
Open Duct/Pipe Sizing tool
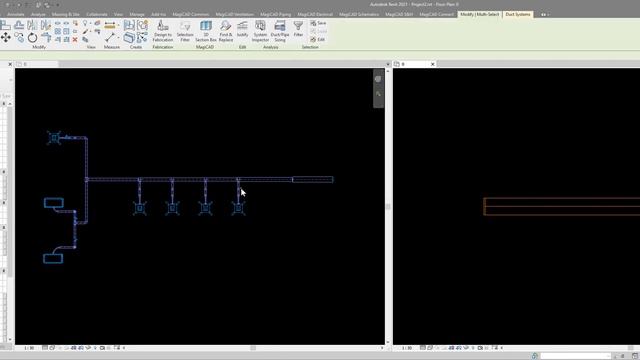pyautogui.click(x=280, y=31)
